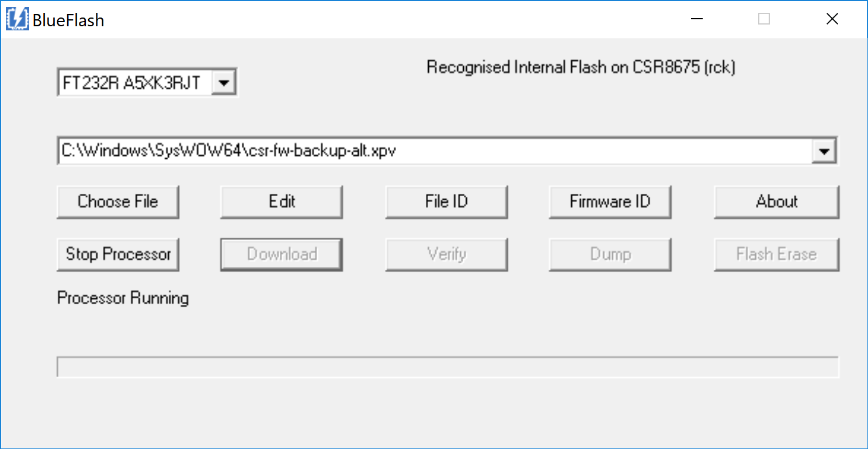This screenshot has height=449, width=868.
Task: Click the BlueFlash title bar text
Action: (x=68, y=20)
